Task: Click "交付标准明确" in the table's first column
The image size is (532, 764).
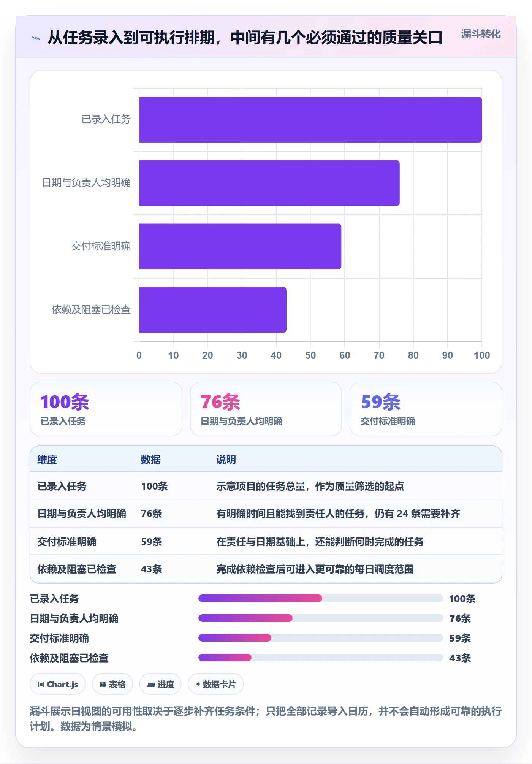Action: [67, 542]
